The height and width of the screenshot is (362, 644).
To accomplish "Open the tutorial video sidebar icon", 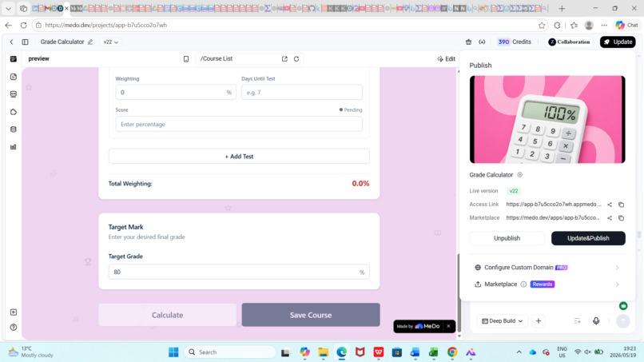I will tap(14, 312).
